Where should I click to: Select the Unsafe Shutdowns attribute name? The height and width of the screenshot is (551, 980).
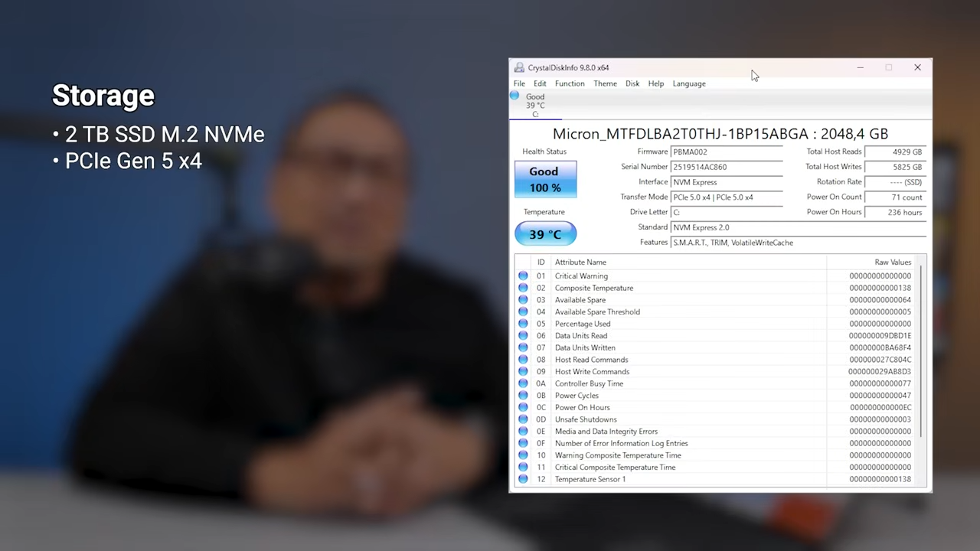coord(586,419)
